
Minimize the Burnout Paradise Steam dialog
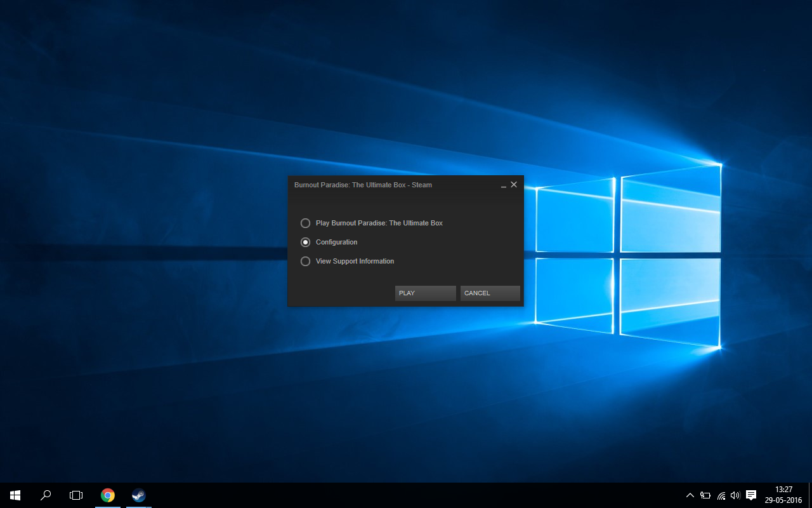(504, 185)
